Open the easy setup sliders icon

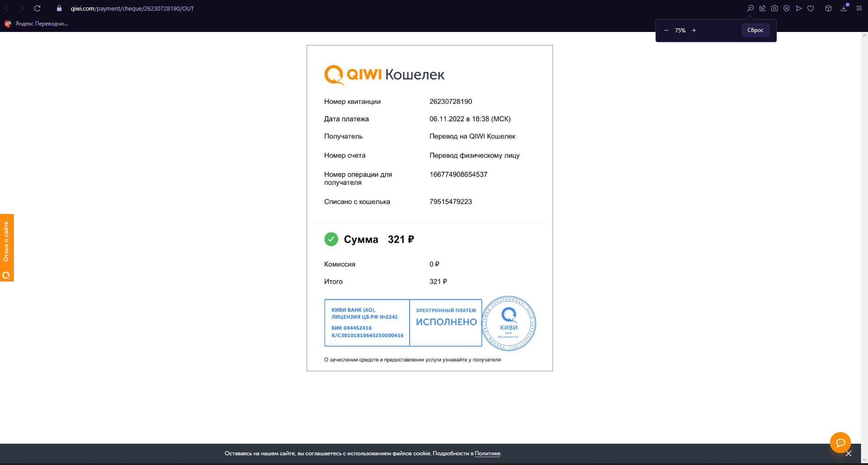[859, 8]
